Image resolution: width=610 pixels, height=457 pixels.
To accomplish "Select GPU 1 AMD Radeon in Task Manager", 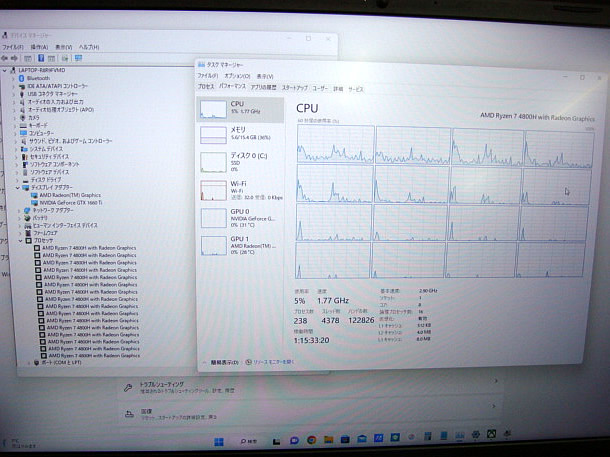I will [x=241, y=245].
